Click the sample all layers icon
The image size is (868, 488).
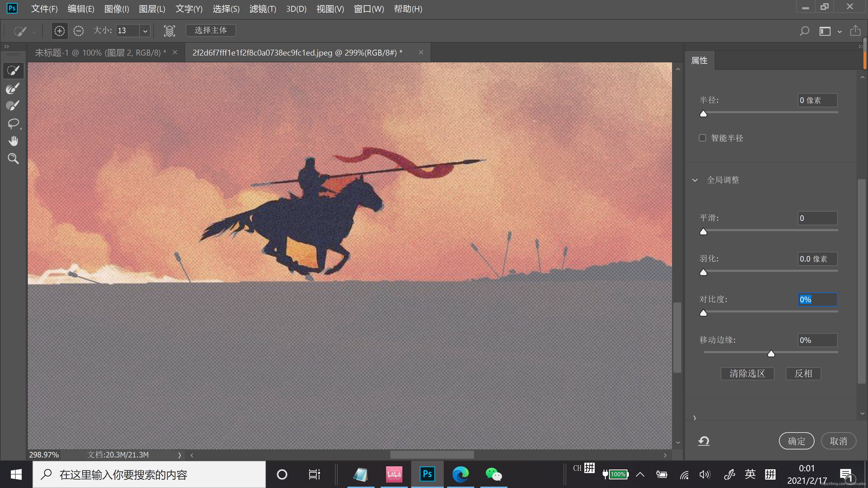(x=170, y=31)
